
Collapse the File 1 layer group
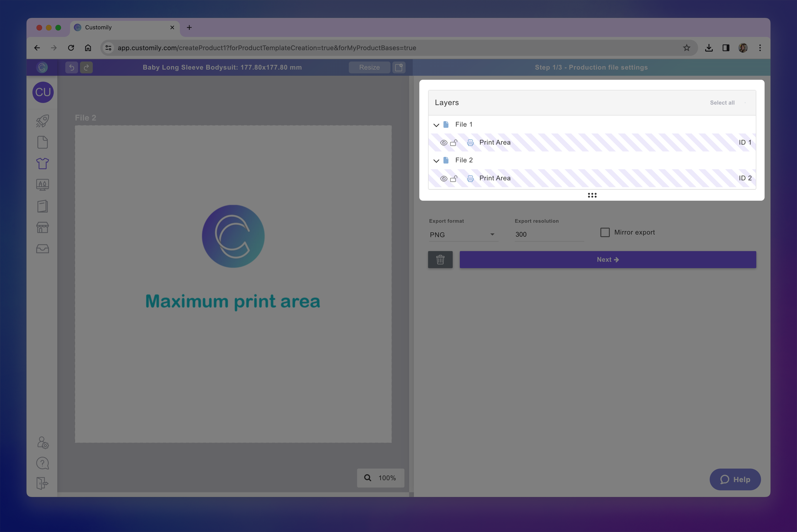[436, 125]
